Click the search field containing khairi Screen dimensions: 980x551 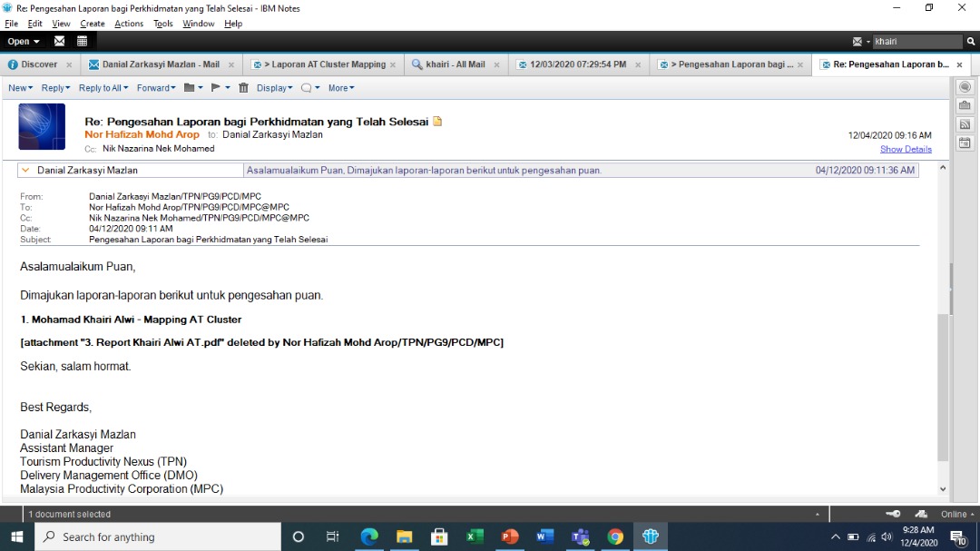coord(915,41)
